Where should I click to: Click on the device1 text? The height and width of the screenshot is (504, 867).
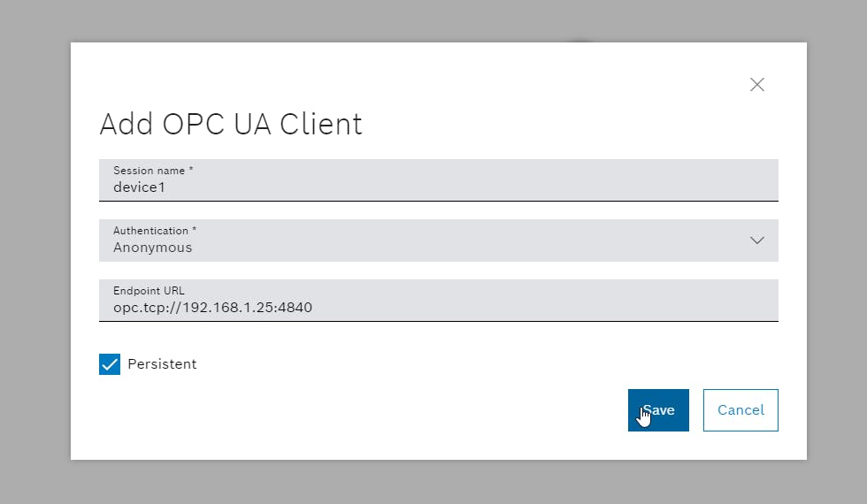click(x=140, y=187)
